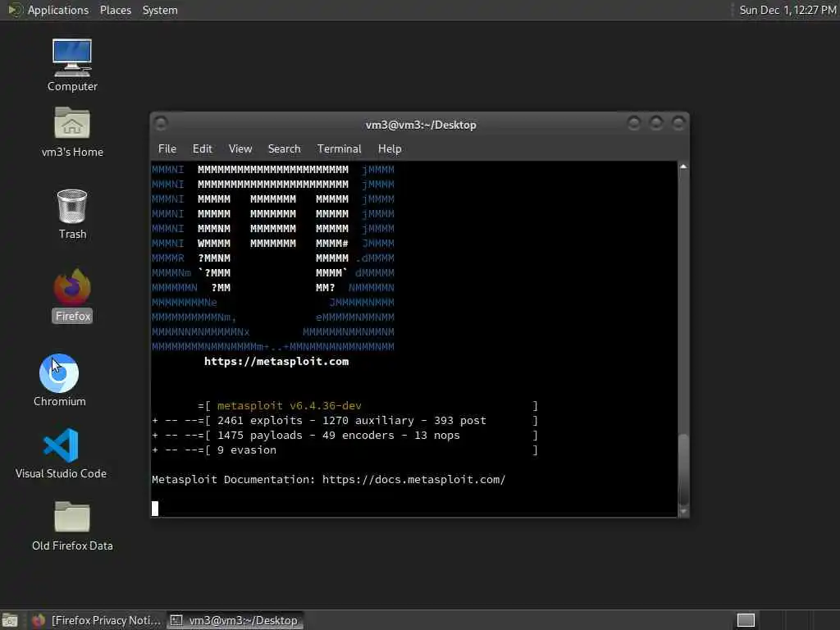Maximize the terminal window
The height and width of the screenshot is (630, 840).
coord(656,124)
